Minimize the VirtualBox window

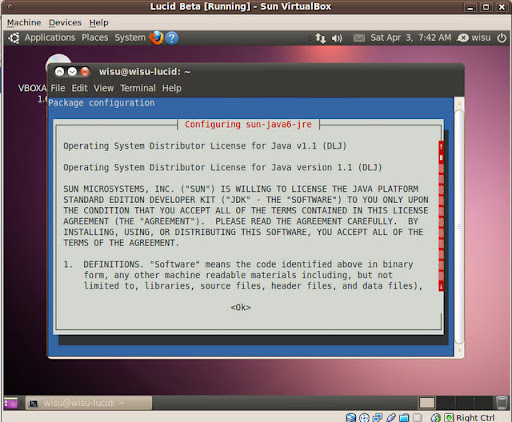[x=470, y=7]
